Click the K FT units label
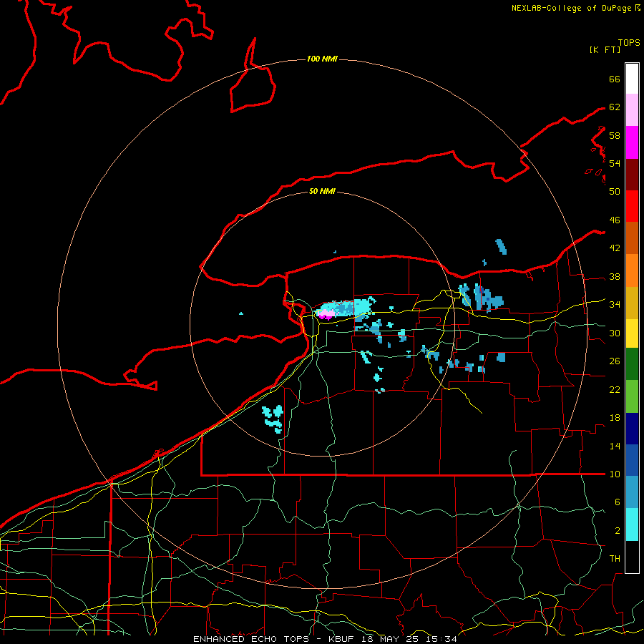Viewport: 644px width, 644px height. pos(605,49)
